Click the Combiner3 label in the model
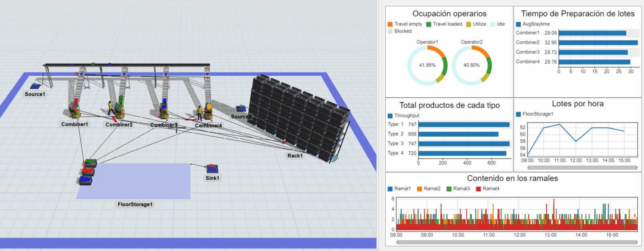 tap(163, 125)
